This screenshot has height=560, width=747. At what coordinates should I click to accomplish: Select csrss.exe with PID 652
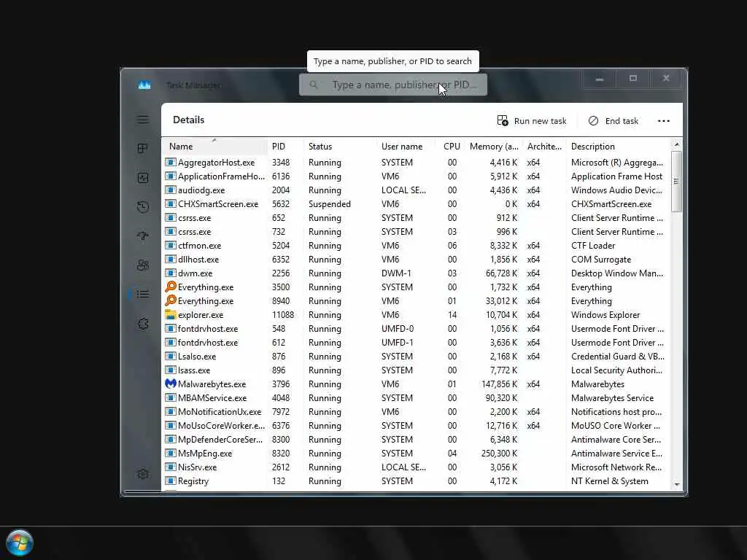(415, 217)
